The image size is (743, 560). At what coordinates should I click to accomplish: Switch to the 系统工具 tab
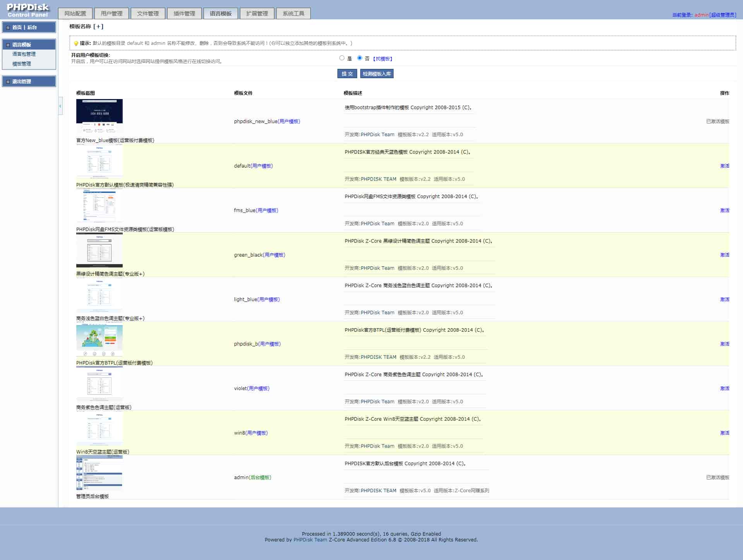[x=293, y=14]
